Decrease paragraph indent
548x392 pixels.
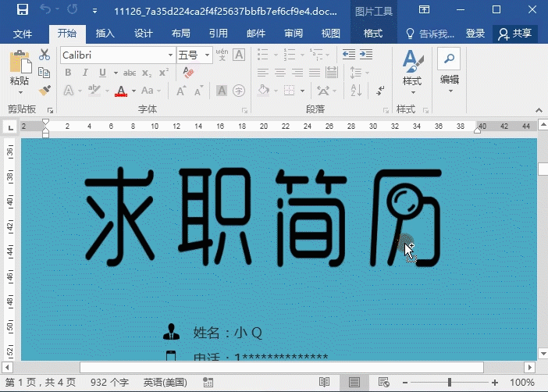click(x=349, y=54)
